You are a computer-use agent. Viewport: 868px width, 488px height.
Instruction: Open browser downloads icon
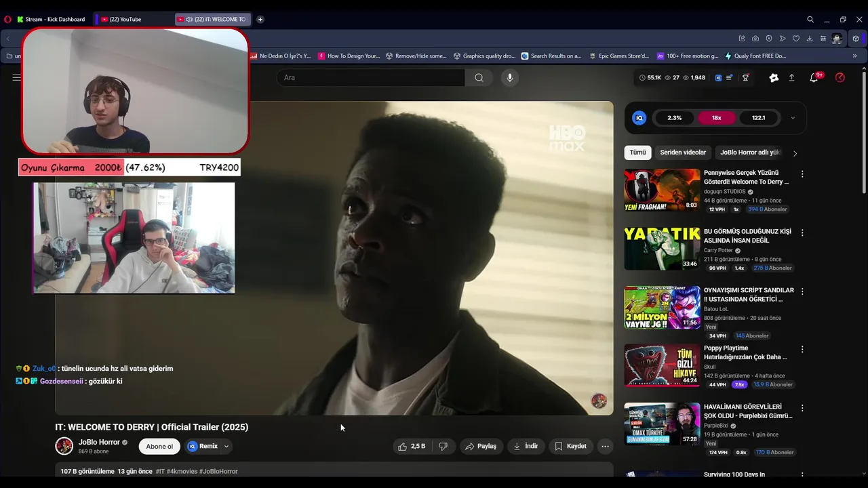[810, 39]
